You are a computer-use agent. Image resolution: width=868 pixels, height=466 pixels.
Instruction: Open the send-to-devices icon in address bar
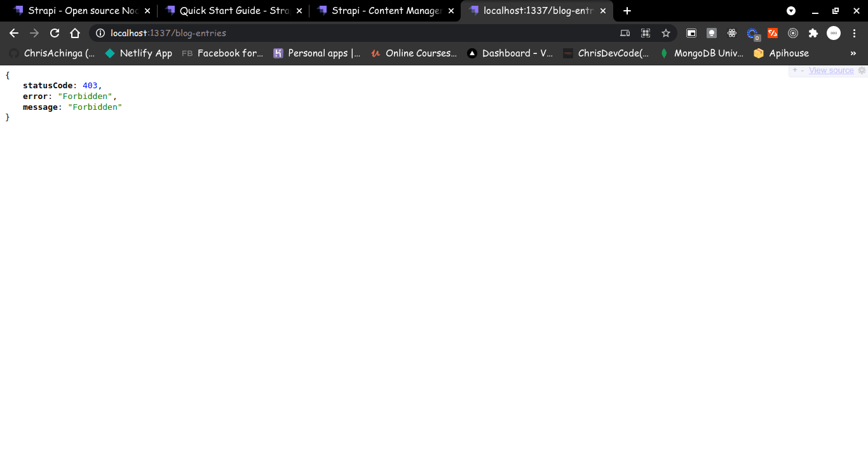(625, 33)
